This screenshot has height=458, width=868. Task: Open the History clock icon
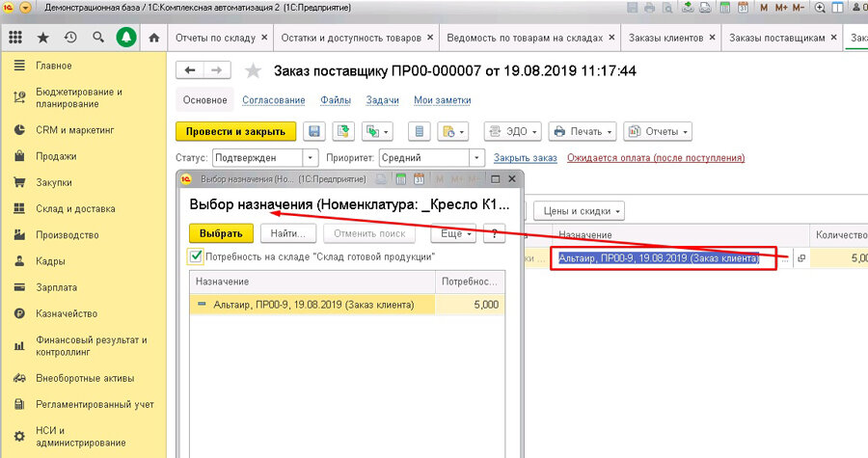(70, 38)
